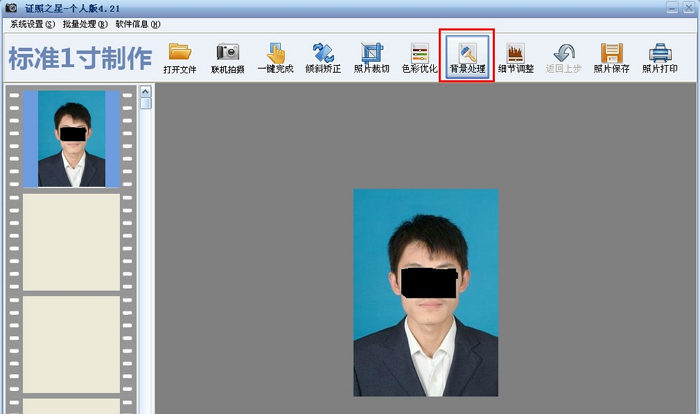Screen dimensions: 700x414
Task: Open 色彩优化 color optimization tool
Action: click(419, 58)
